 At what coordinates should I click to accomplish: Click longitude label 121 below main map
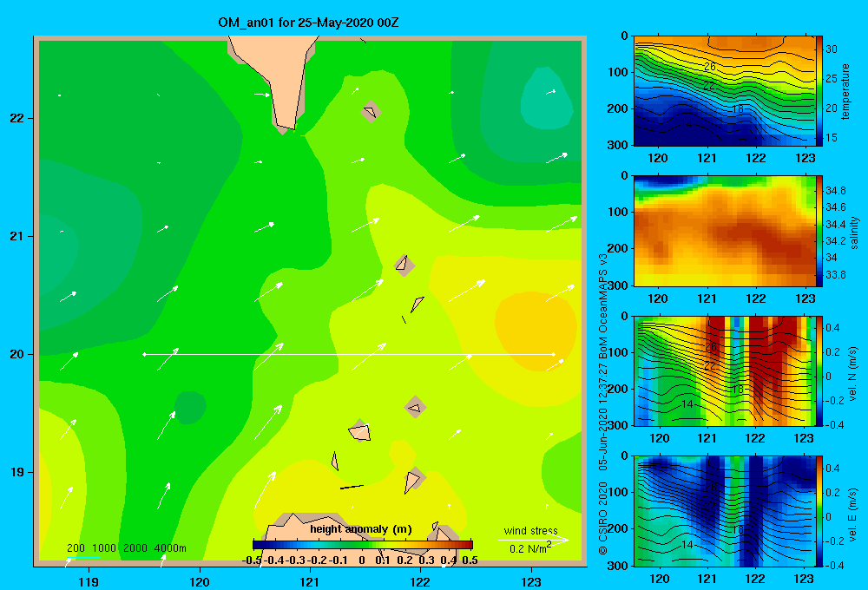pyautogui.click(x=310, y=581)
